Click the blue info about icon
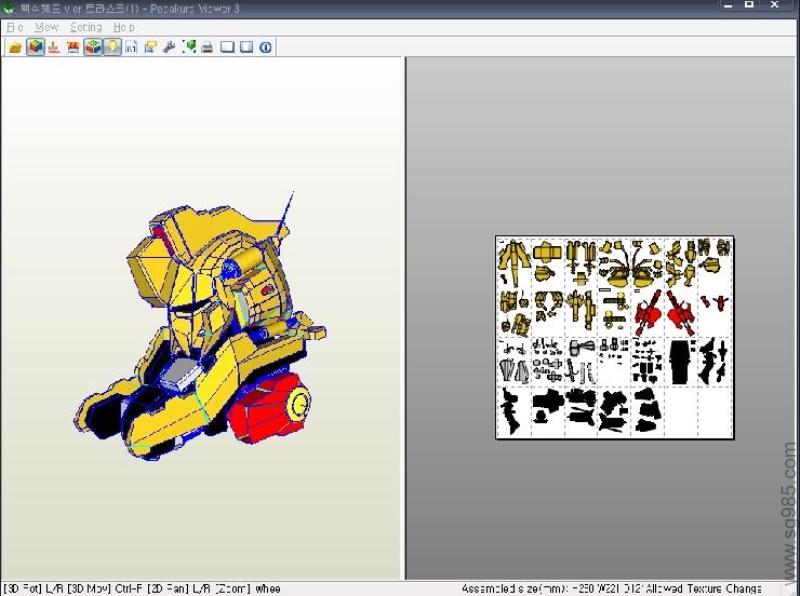Viewport: 800px width, 596px height. (x=265, y=47)
